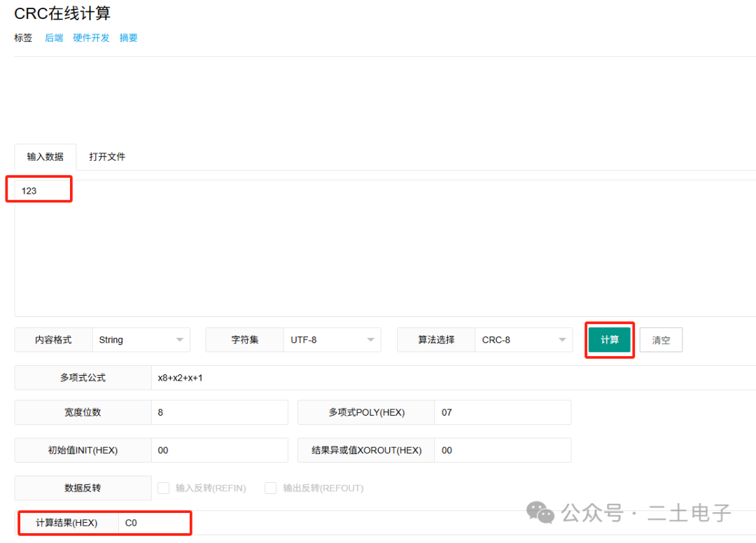Expand the 字符集 UTF-8 dropdown

coord(332,340)
